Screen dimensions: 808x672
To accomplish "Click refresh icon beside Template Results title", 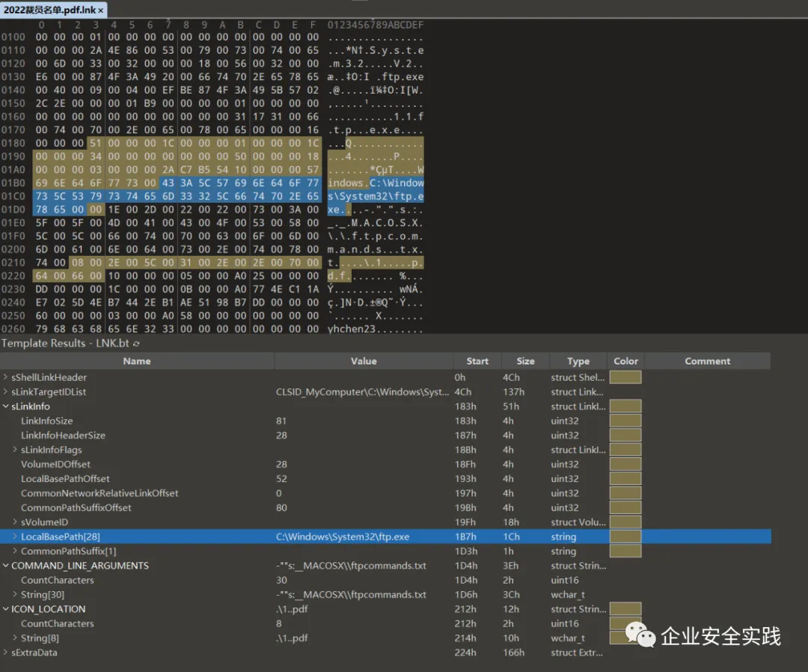I will [x=137, y=343].
